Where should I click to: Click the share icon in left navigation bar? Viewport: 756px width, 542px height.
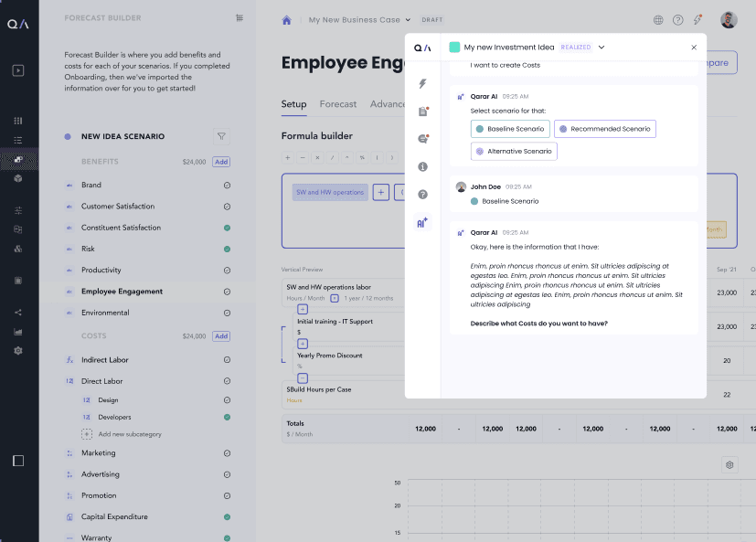pyautogui.click(x=18, y=313)
